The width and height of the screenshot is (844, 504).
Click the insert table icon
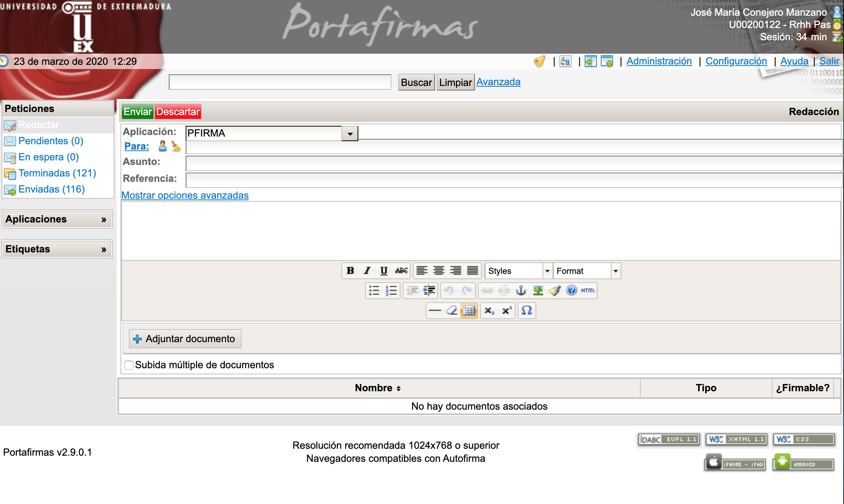point(469,310)
